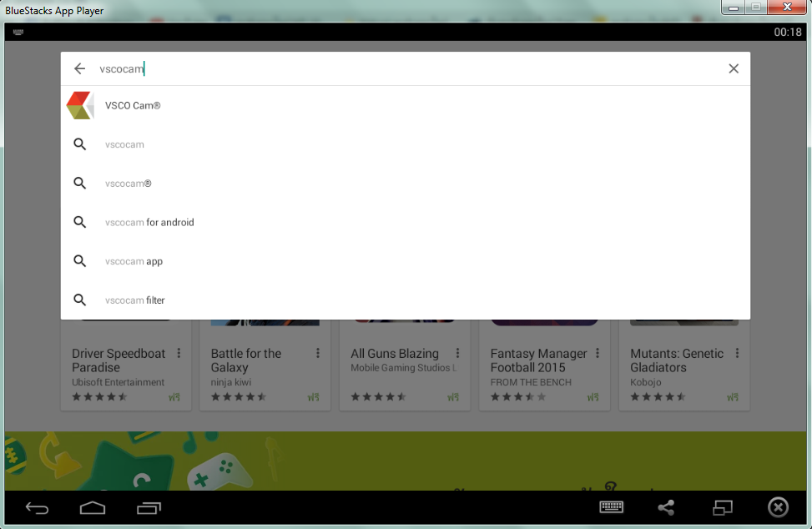
Task: Click the Kobojo developer name
Action: click(646, 382)
